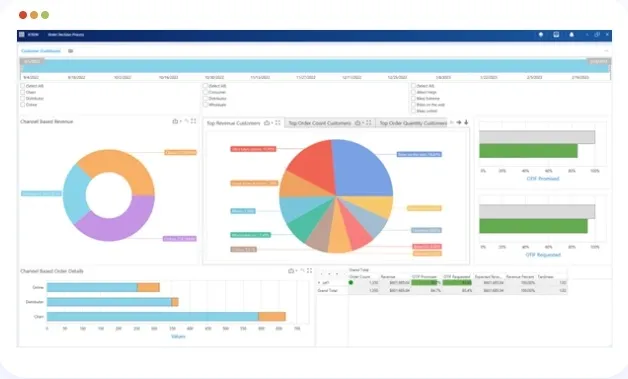
Task: Click the purple donut segment
Action: tap(120, 226)
